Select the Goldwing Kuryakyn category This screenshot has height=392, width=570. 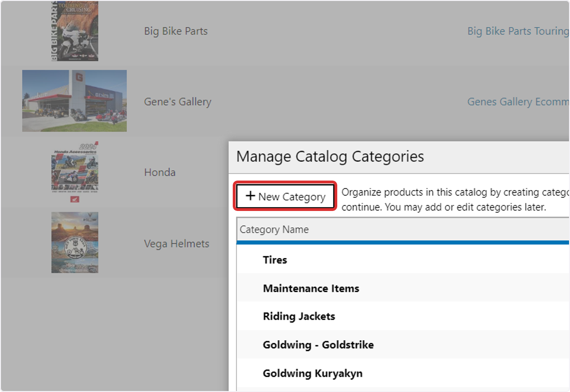click(x=403, y=373)
